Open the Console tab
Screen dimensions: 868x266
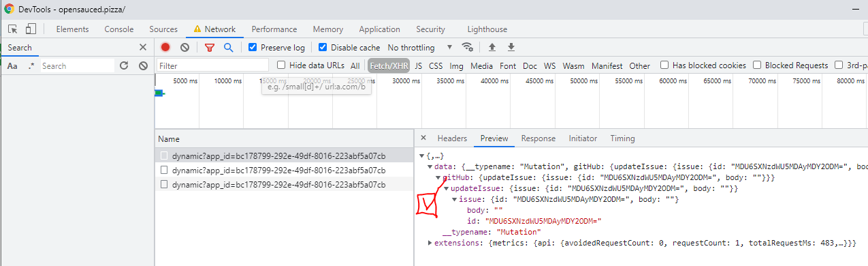(x=118, y=29)
